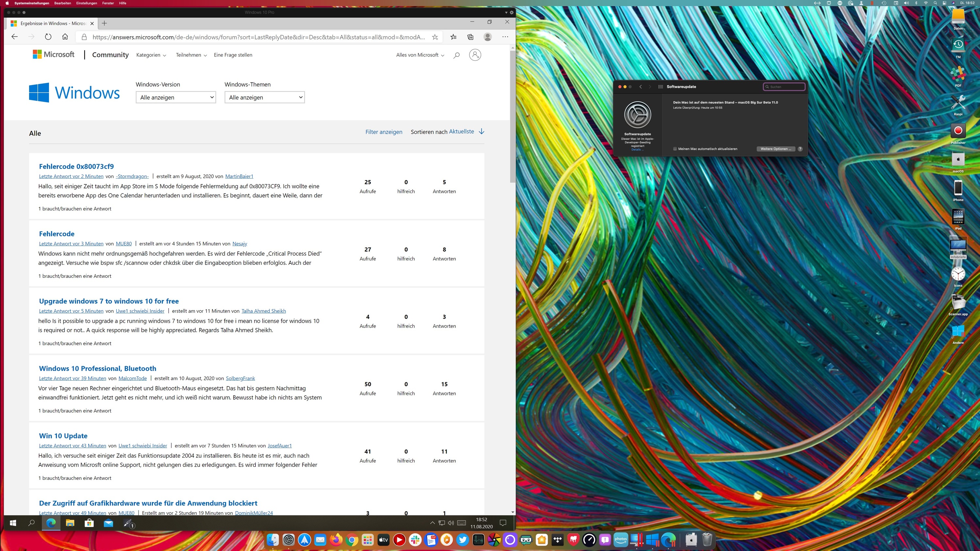
Task: Open the Einstellungen menu in menu bar
Action: tap(86, 3)
